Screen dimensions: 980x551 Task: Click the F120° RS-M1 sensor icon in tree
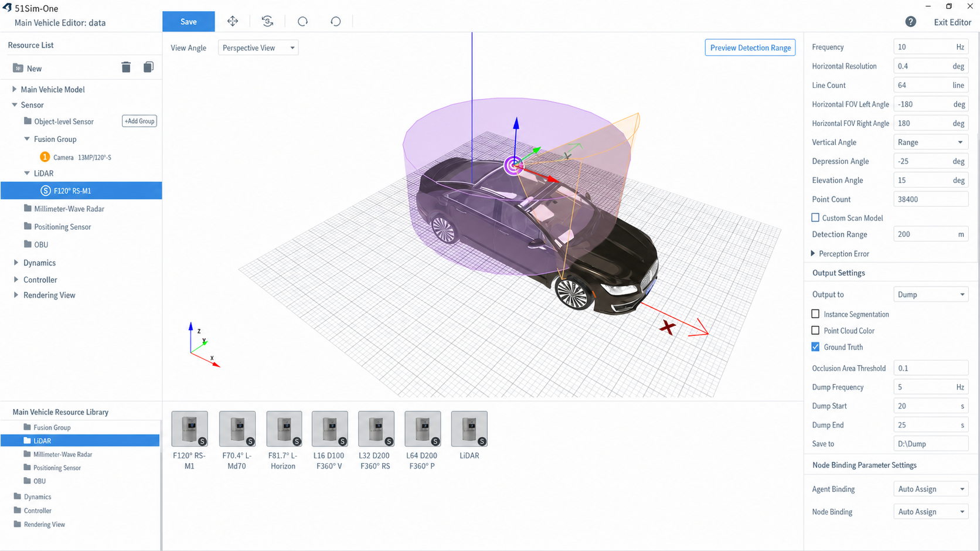coord(45,191)
